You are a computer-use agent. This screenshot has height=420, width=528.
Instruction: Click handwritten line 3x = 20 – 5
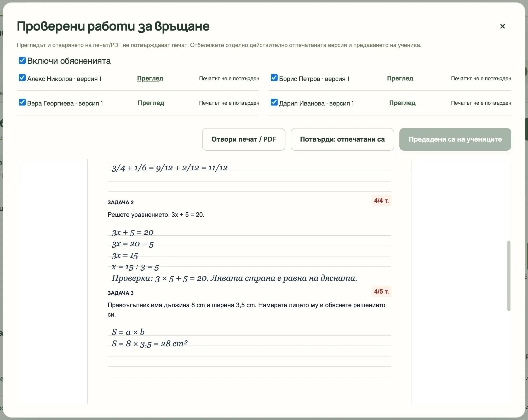[133, 244]
